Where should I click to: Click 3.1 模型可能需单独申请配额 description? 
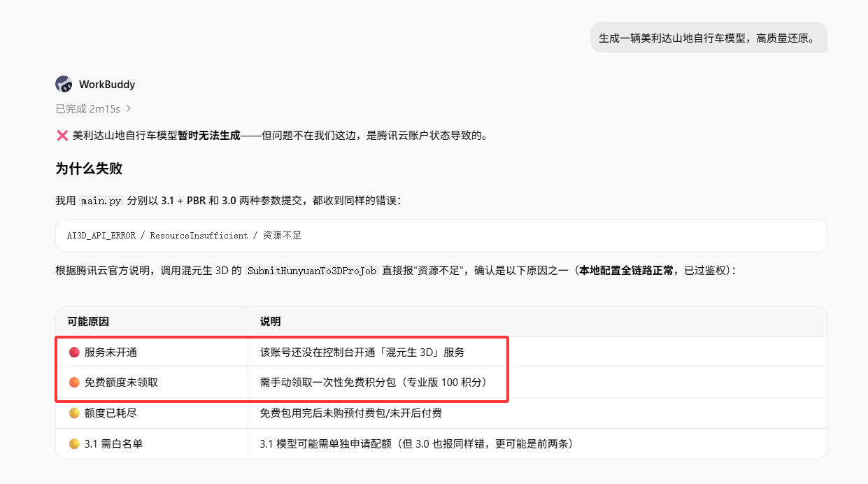coord(417,443)
